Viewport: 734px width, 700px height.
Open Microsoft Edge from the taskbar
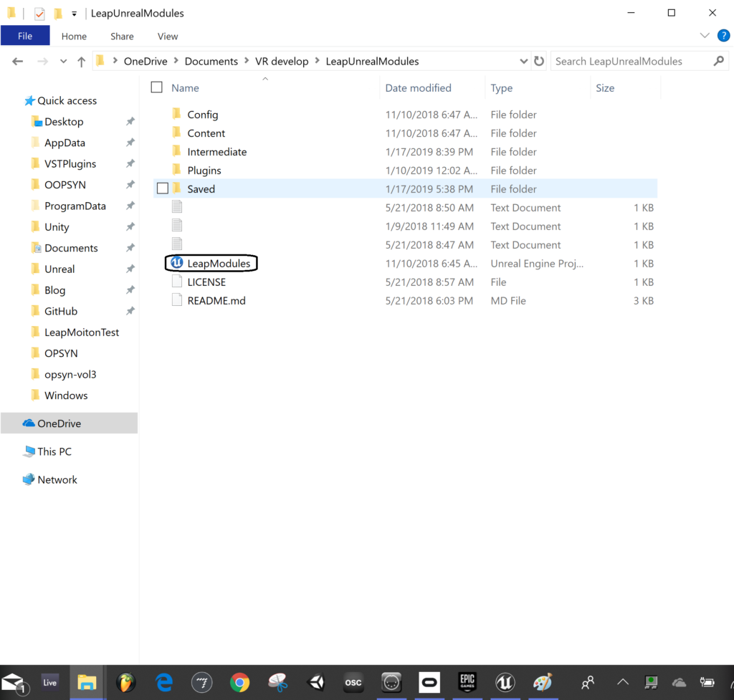[164, 682]
